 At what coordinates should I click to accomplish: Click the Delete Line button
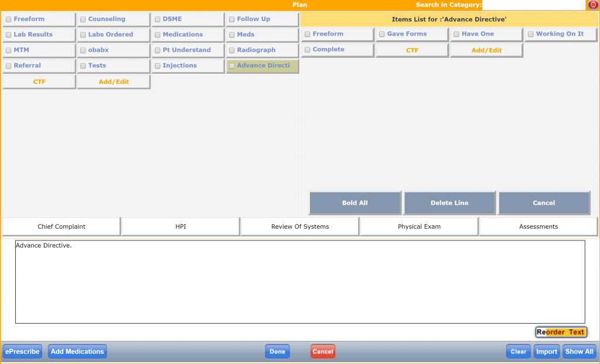[449, 203]
